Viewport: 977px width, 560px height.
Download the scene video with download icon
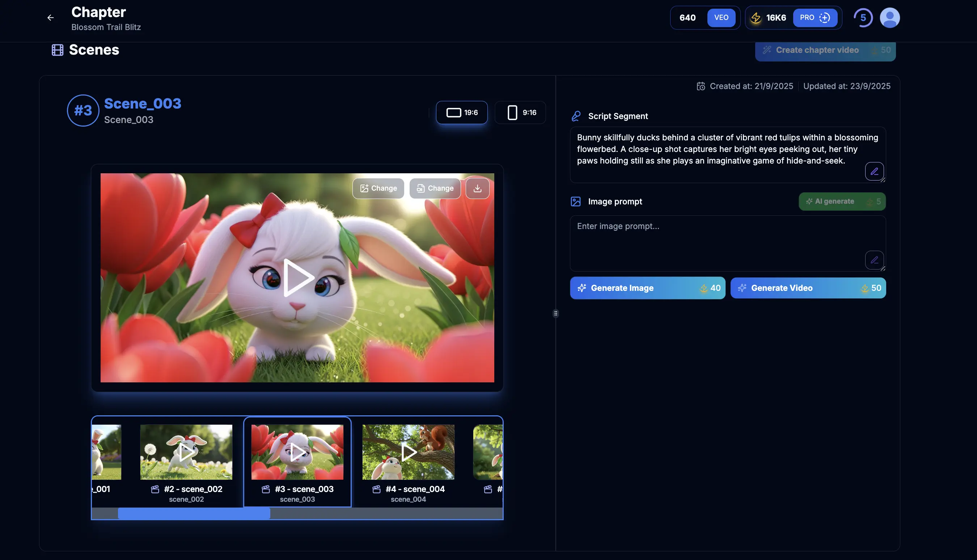pyautogui.click(x=477, y=188)
